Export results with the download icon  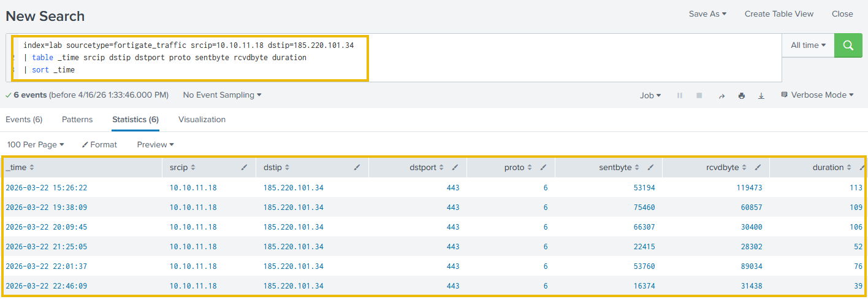pos(761,96)
